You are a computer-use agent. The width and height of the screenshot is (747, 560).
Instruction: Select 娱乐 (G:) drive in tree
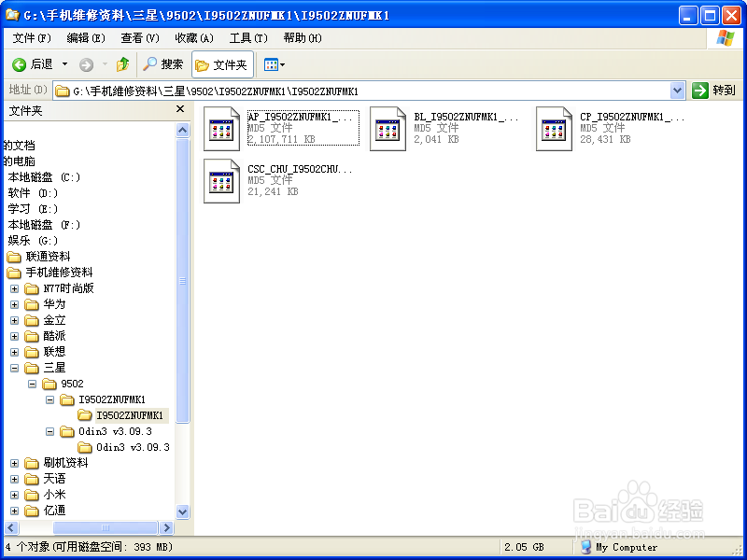(x=33, y=241)
